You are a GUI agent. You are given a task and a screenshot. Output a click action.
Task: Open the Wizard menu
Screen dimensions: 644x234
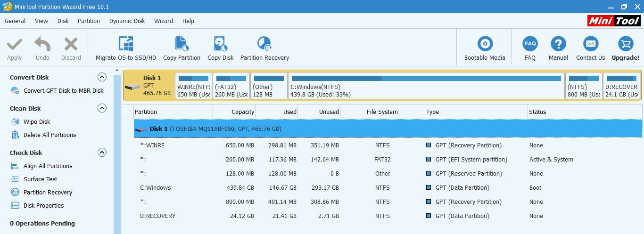[164, 21]
